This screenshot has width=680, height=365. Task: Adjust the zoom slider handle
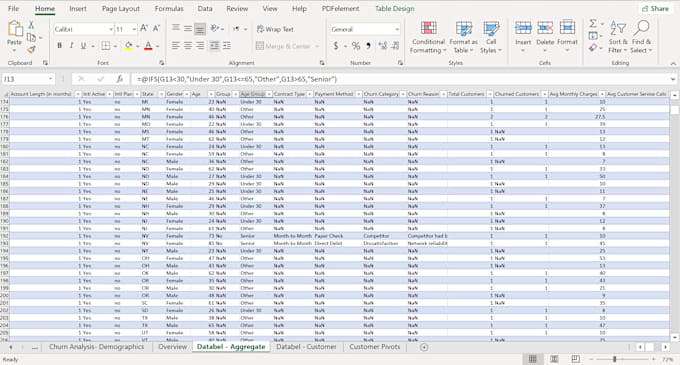tap(615, 359)
